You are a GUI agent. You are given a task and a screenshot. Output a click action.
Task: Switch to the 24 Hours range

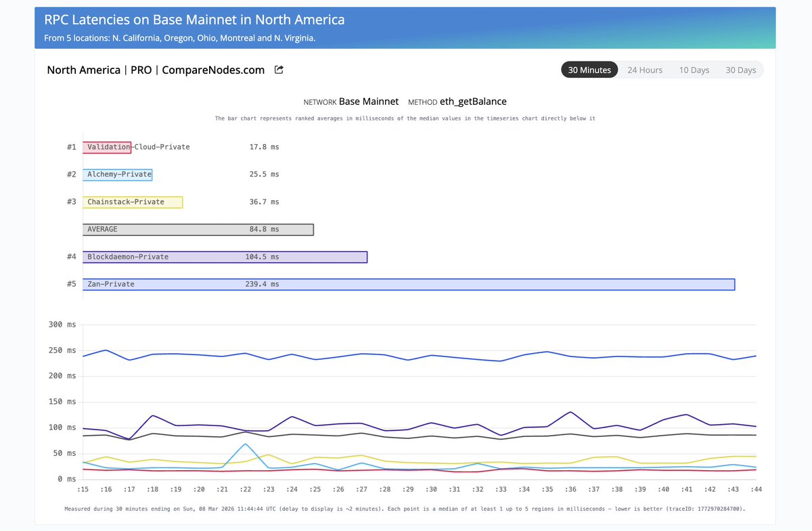645,70
